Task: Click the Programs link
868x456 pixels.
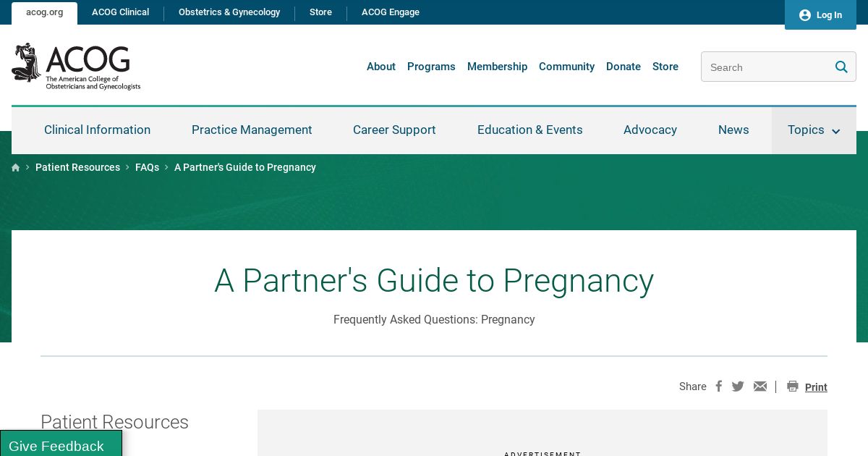Action: coord(431,67)
